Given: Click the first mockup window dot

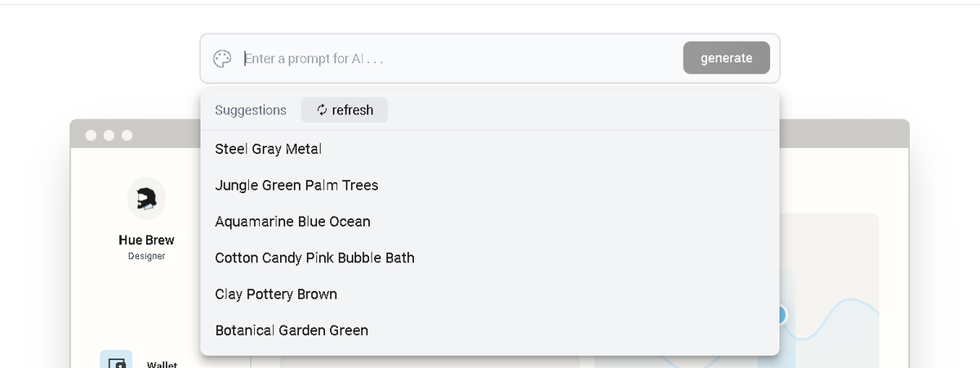Looking at the screenshot, I should coord(91,135).
